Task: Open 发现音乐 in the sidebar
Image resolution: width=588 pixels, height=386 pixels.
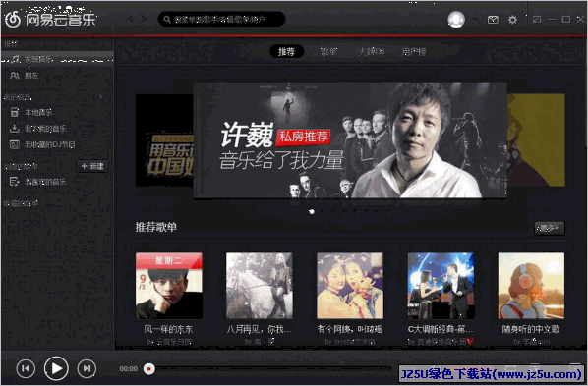Action: tap(57, 59)
